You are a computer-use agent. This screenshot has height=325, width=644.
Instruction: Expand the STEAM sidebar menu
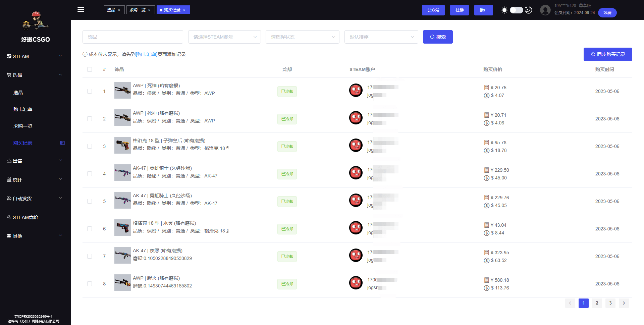pyautogui.click(x=35, y=56)
